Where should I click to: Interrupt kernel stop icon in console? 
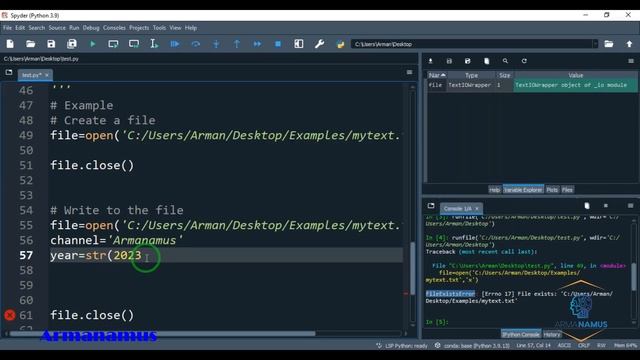(x=606, y=206)
